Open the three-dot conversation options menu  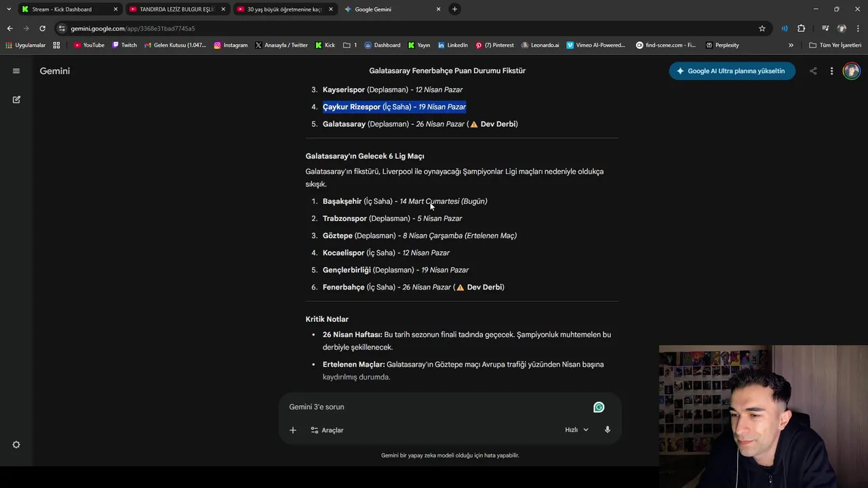(831, 70)
